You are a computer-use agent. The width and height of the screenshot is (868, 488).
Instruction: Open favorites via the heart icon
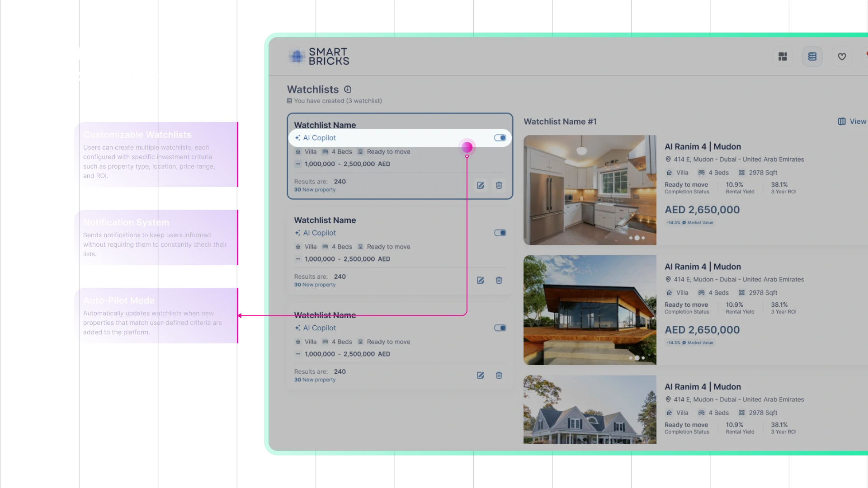coord(842,56)
